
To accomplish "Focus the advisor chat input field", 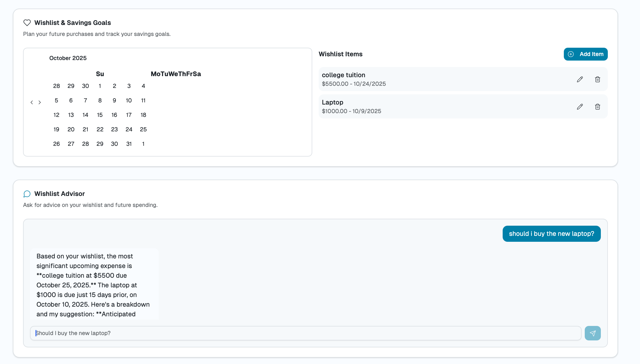I will pos(305,333).
